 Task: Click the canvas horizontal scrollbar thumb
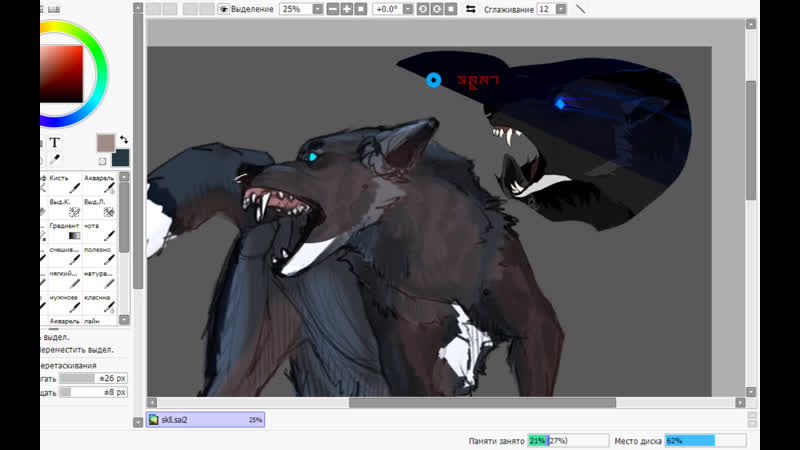pyautogui.click(x=482, y=403)
